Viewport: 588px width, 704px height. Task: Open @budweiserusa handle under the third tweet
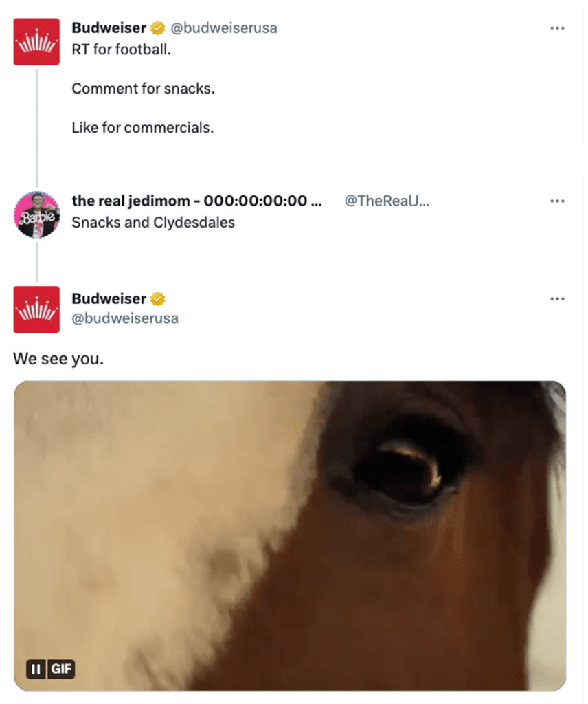coord(125,318)
